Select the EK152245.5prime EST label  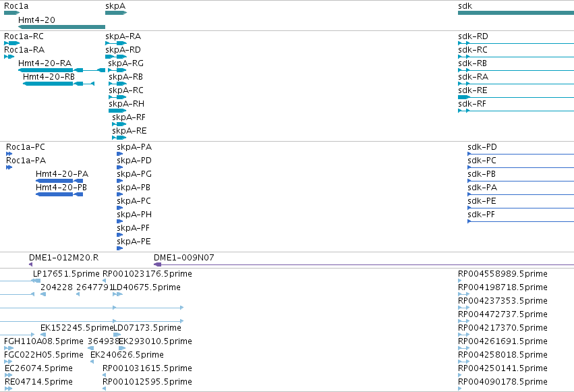tap(77, 328)
